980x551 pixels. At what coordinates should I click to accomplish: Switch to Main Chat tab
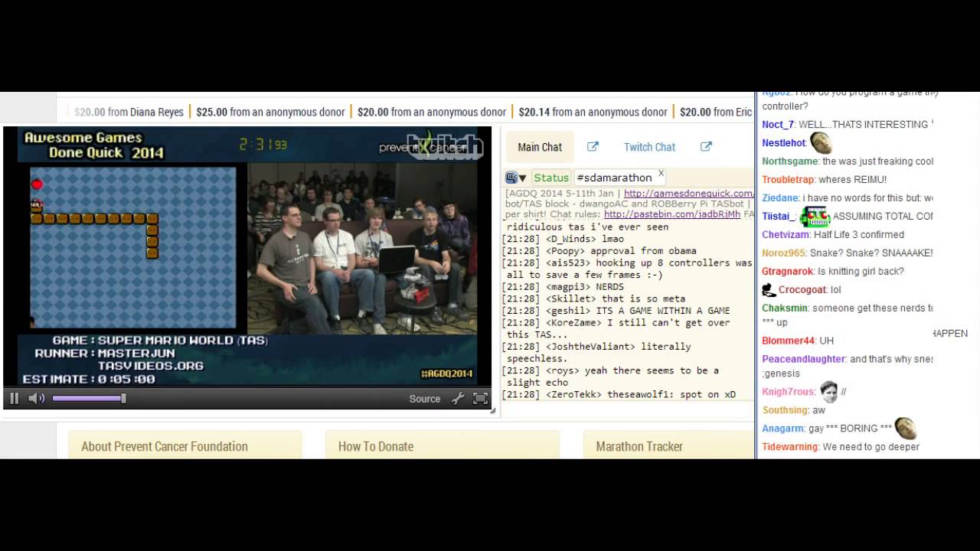pos(540,147)
